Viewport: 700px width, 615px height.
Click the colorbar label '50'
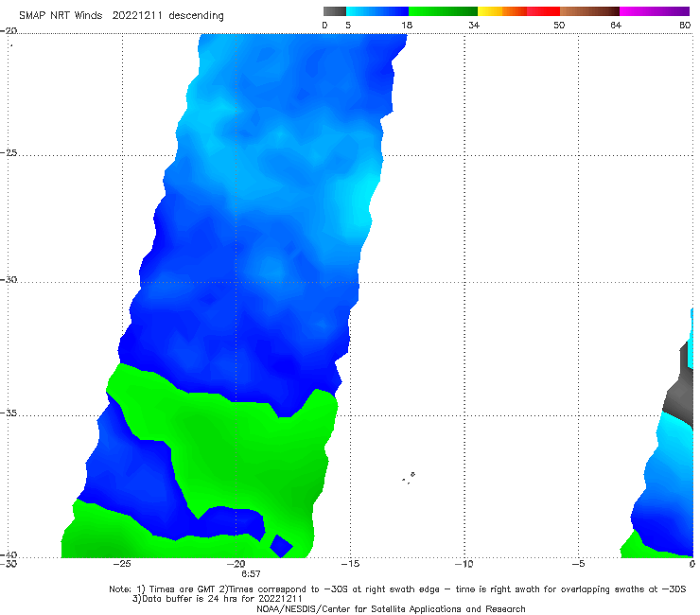point(559,25)
